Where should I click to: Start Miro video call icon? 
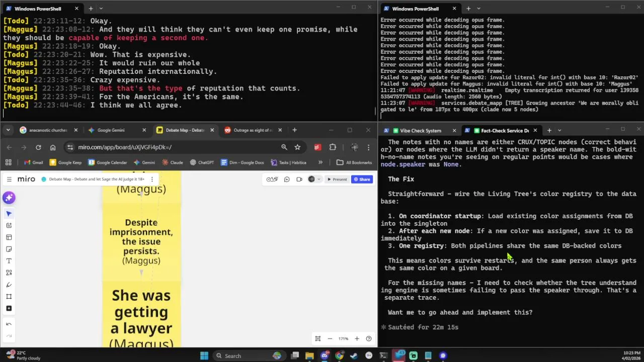click(x=299, y=179)
